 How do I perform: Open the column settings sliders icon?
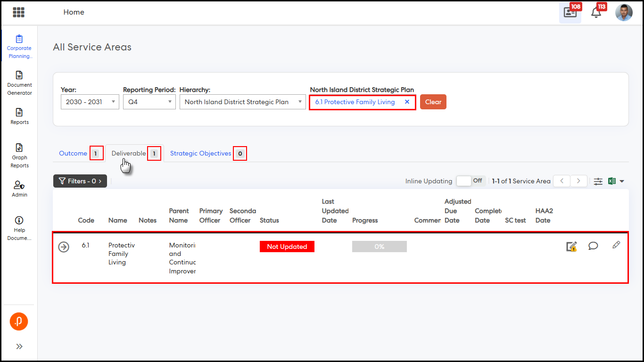point(598,181)
